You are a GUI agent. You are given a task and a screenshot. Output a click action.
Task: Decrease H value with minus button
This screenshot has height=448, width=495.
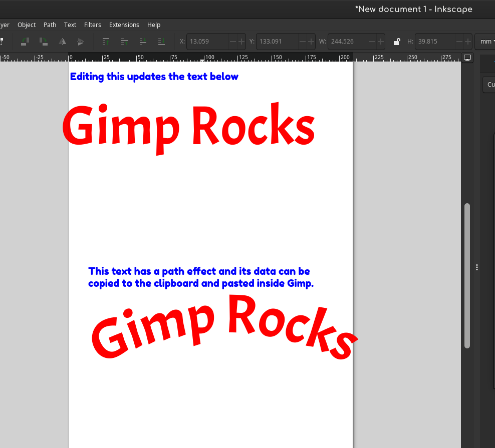(x=459, y=42)
